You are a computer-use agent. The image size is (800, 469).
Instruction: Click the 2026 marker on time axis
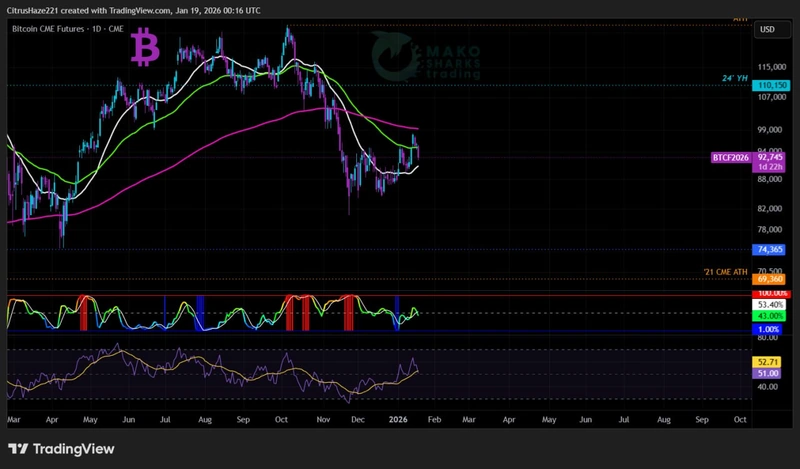[399, 421]
